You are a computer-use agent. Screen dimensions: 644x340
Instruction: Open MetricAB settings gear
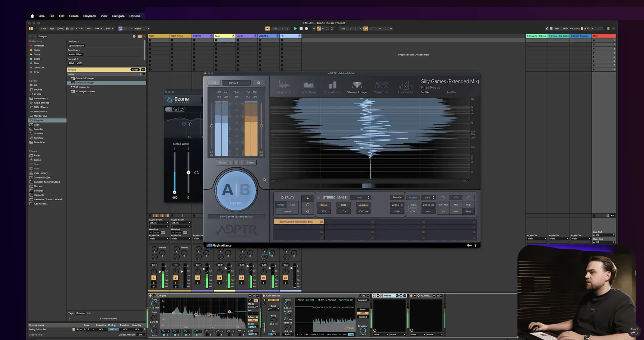[x=259, y=83]
